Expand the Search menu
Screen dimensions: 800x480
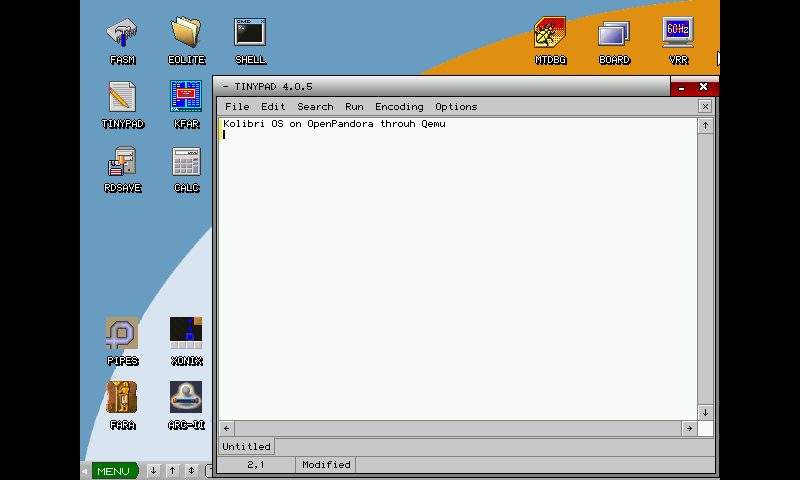315,107
